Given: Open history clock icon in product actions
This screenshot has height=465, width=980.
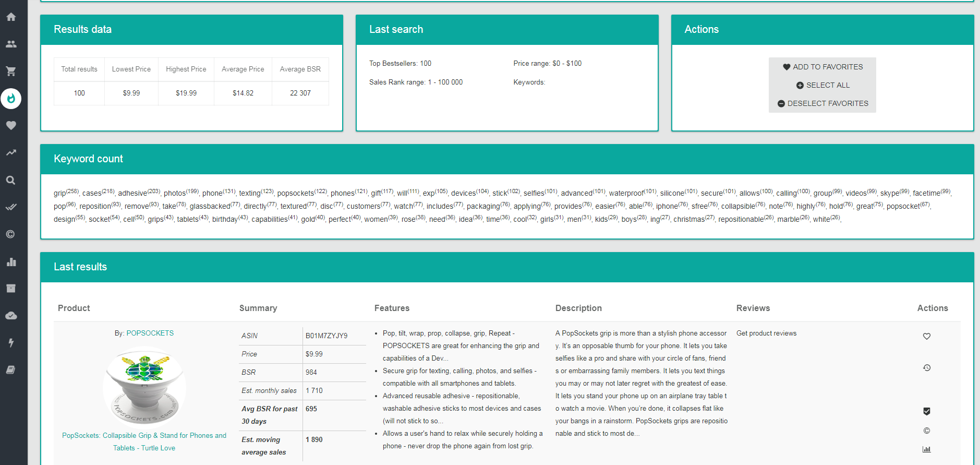Looking at the screenshot, I should tap(927, 368).
